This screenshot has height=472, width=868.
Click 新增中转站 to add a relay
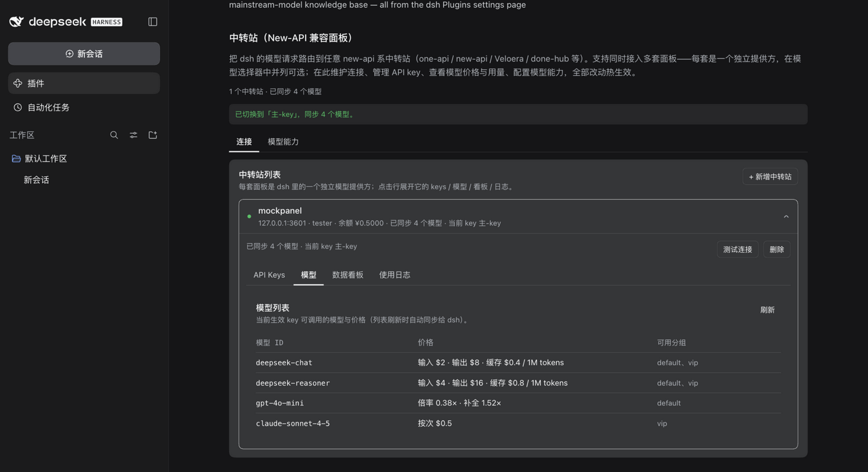[770, 177]
